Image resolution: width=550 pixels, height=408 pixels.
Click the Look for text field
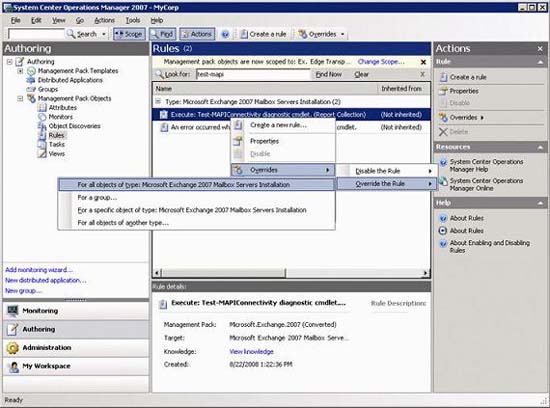pyautogui.click(x=253, y=74)
